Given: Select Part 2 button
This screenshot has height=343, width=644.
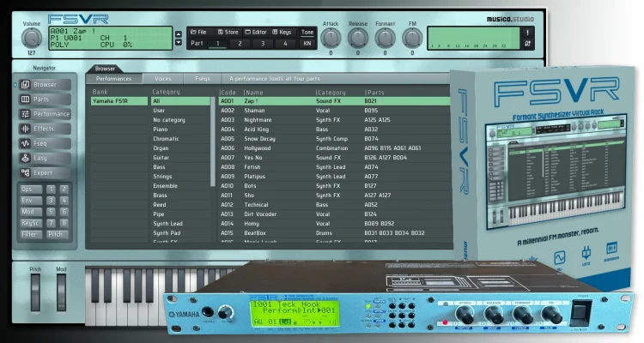Looking at the screenshot, I should click(x=240, y=44).
